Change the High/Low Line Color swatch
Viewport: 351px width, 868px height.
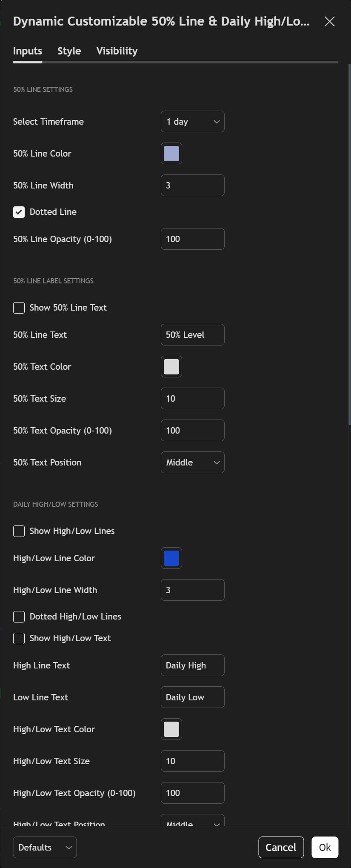(171, 558)
